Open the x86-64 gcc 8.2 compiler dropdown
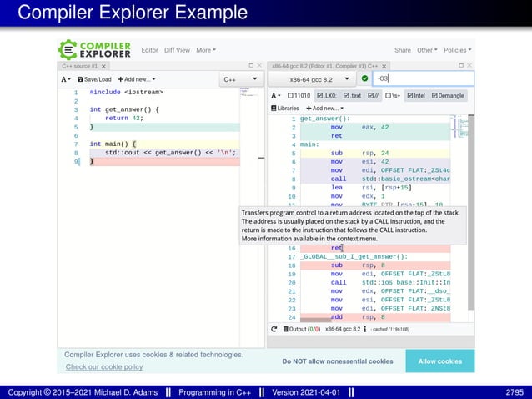Viewport: 532px width, 399px height. (x=312, y=79)
